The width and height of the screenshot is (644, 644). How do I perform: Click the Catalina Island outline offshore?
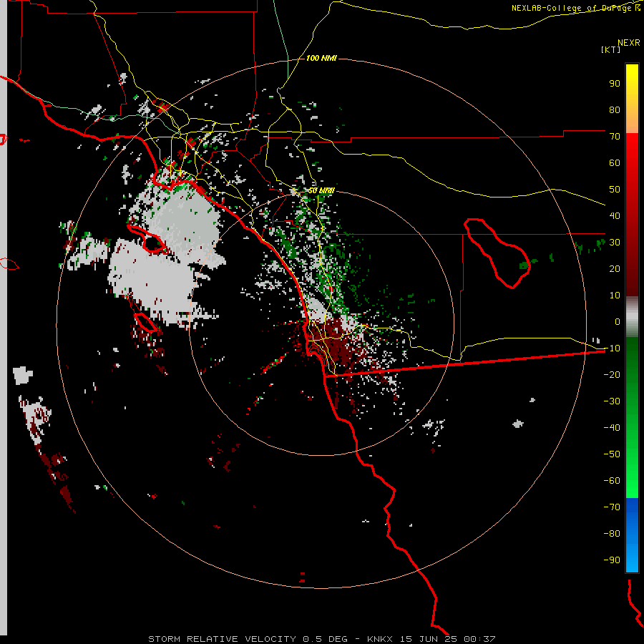(147, 240)
